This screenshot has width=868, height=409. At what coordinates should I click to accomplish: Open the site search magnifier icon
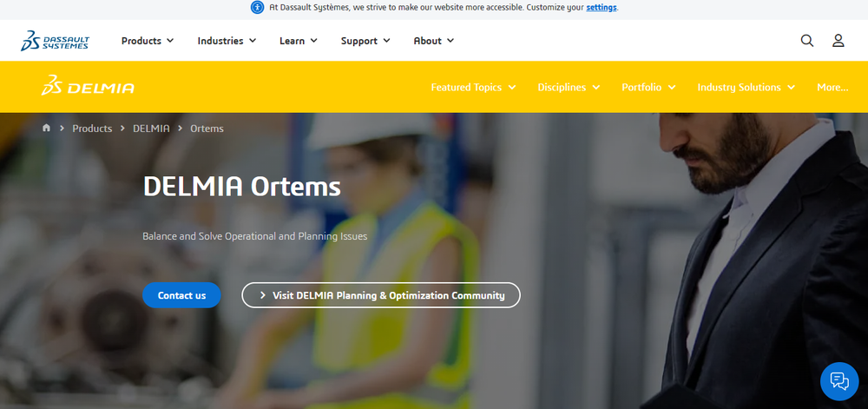(x=807, y=41)
